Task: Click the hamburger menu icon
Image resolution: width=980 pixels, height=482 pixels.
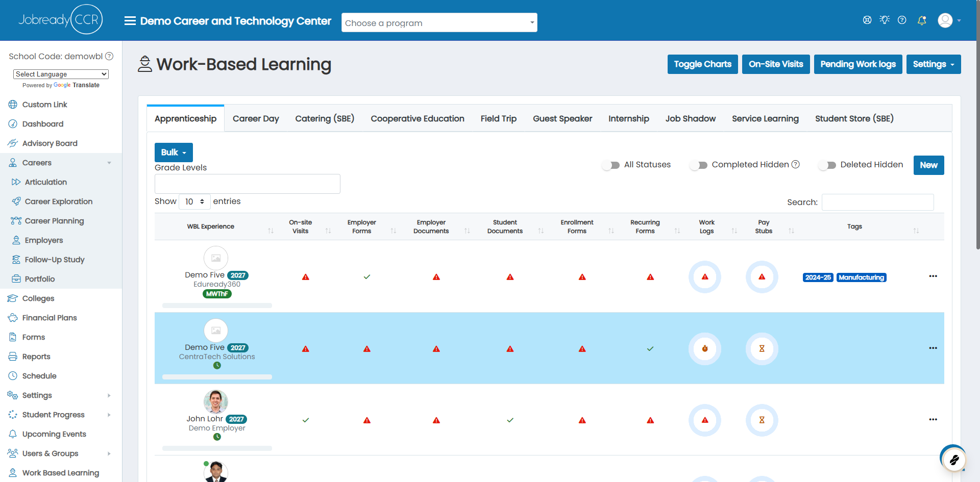Action: tap(130, 21)
